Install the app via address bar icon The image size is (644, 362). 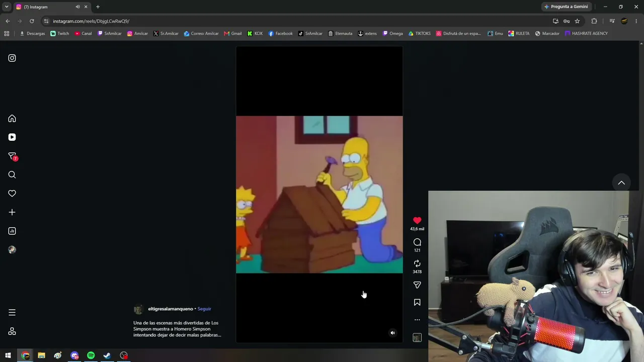point(555,21)
